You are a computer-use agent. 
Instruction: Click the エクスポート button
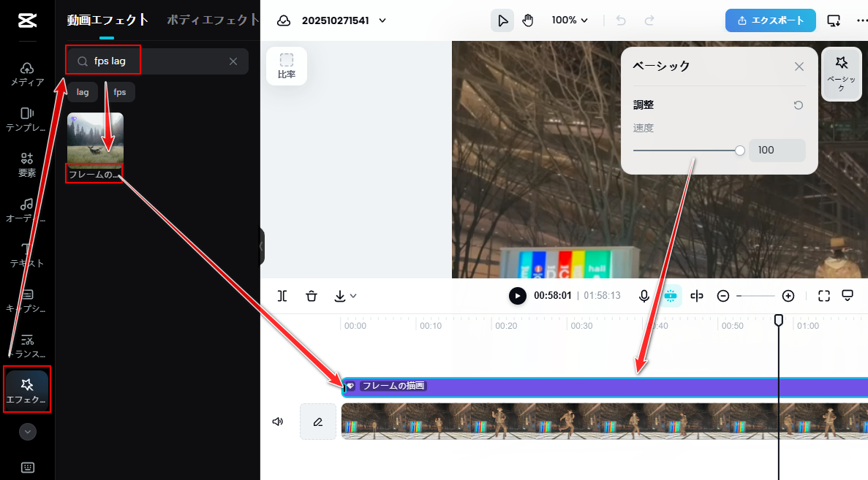coord(770,20)
